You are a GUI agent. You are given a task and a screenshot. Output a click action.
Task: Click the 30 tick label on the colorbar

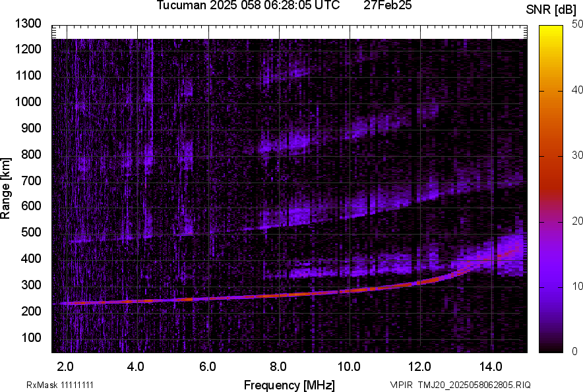click(x=578, y=155)
